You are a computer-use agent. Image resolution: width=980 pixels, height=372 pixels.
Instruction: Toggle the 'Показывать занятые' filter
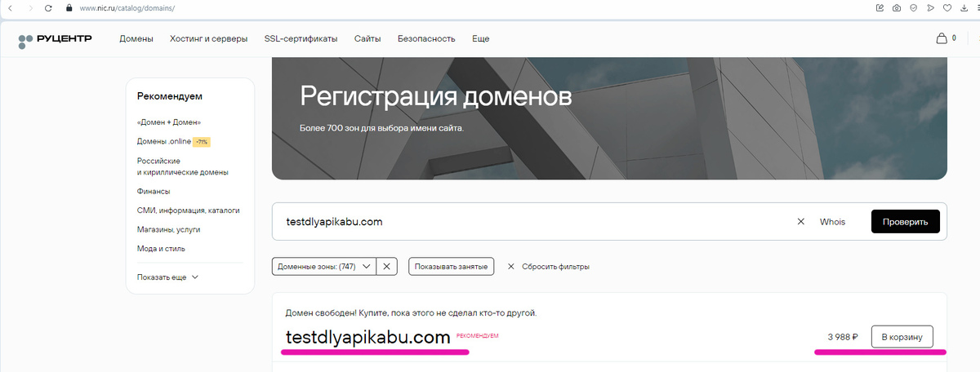(451, 267)
